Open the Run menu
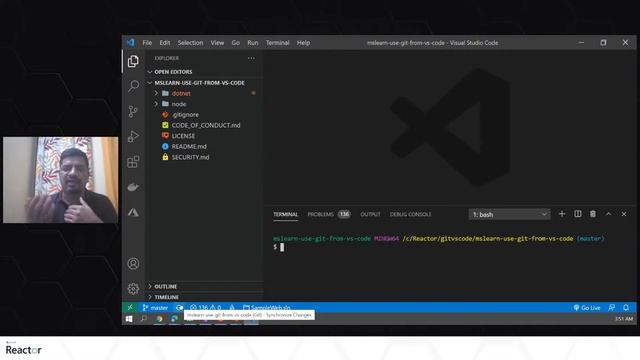This screenshot has height=360, width=640. 253,42
